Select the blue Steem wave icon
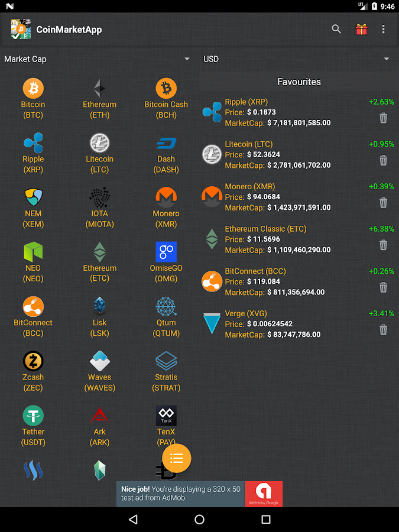Screen dimensions: 399x532 click(x=33, y=471)
